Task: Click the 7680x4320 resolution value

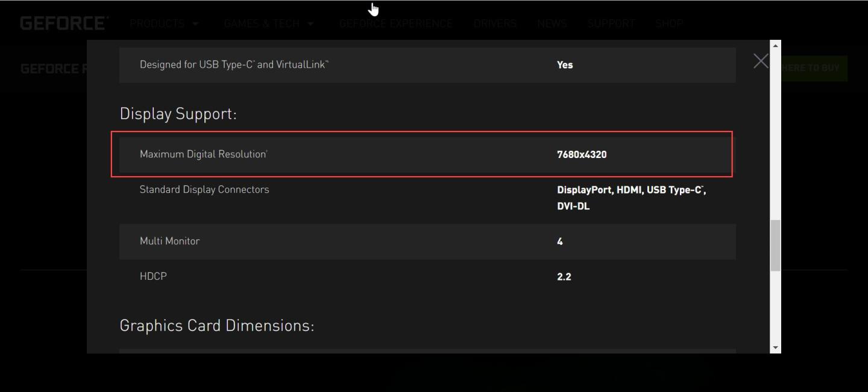Action: pos(582,154)
